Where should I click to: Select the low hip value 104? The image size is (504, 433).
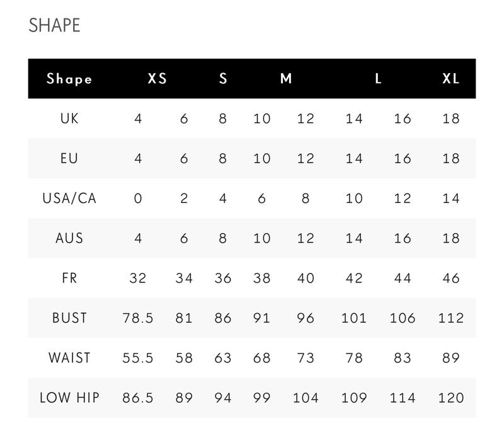pos(306,398)
